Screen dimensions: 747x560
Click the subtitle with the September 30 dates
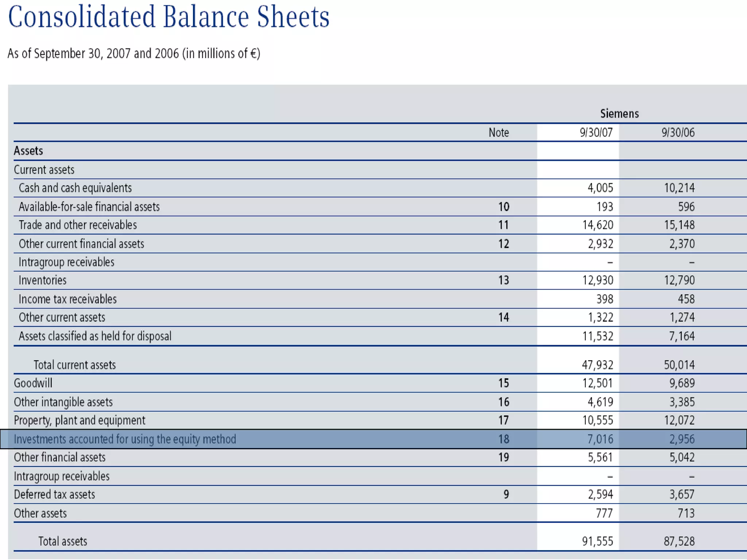[134, 54]
